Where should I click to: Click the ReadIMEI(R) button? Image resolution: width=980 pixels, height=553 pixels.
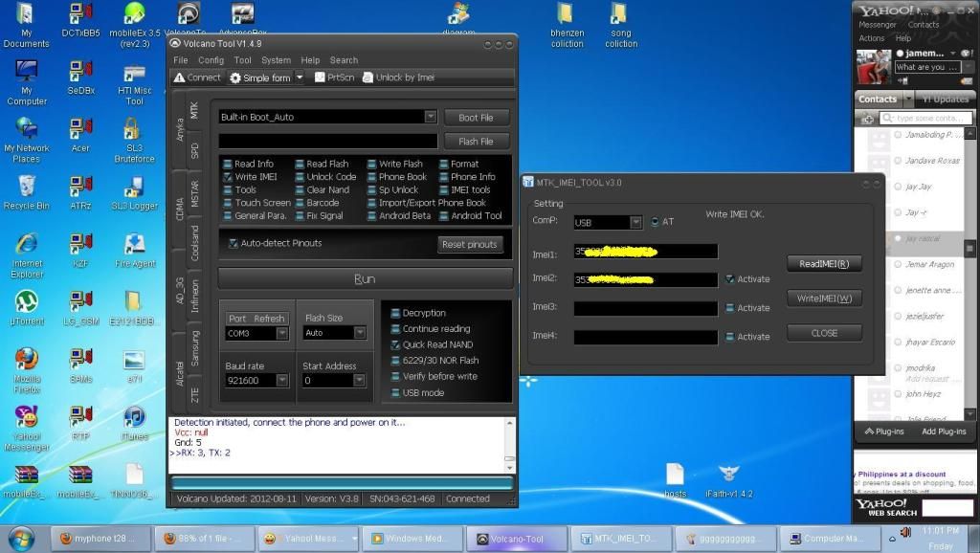click(x=824, y=264)
